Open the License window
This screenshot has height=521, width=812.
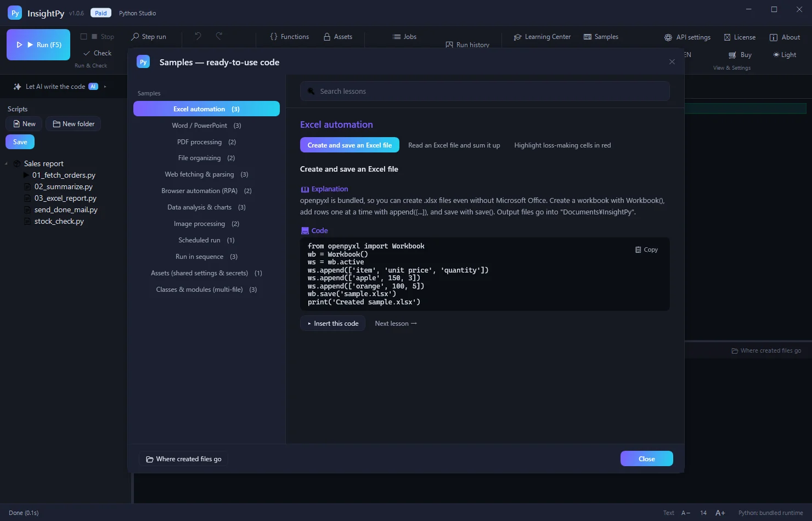click(x=740, y=37)
